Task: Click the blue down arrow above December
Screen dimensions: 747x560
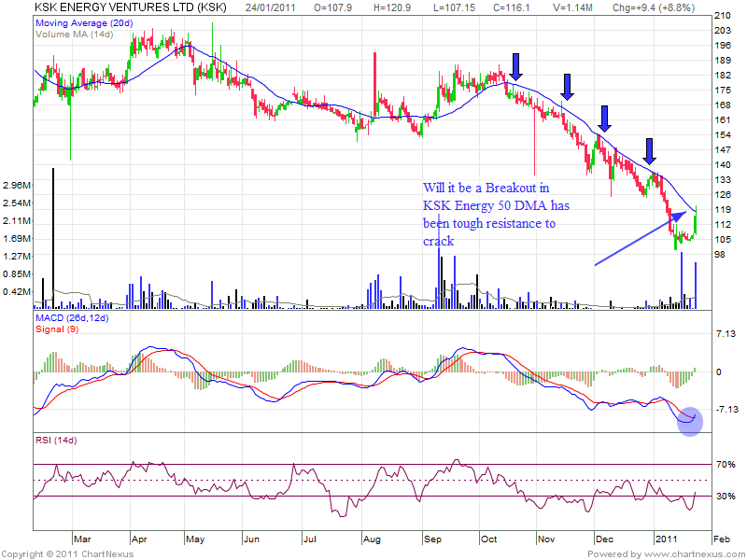Action: 605,118
